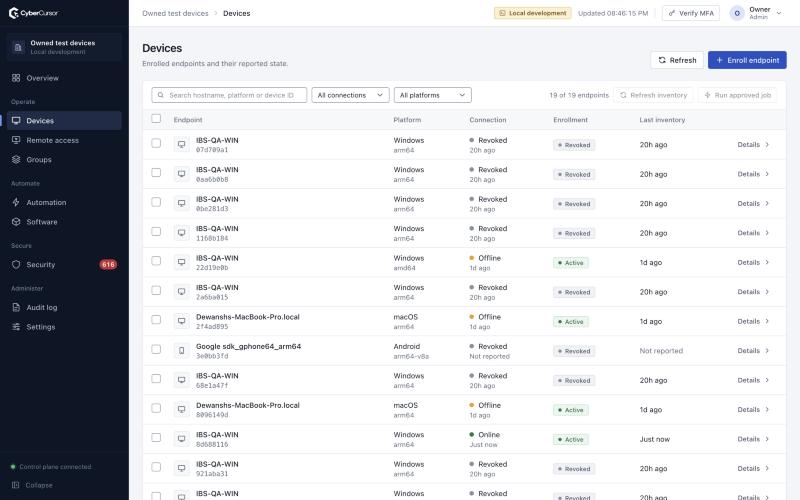Screen dimensions: 800x500
Task: Open Details for offline device 22d19e0b
Action: click(753, 262)
